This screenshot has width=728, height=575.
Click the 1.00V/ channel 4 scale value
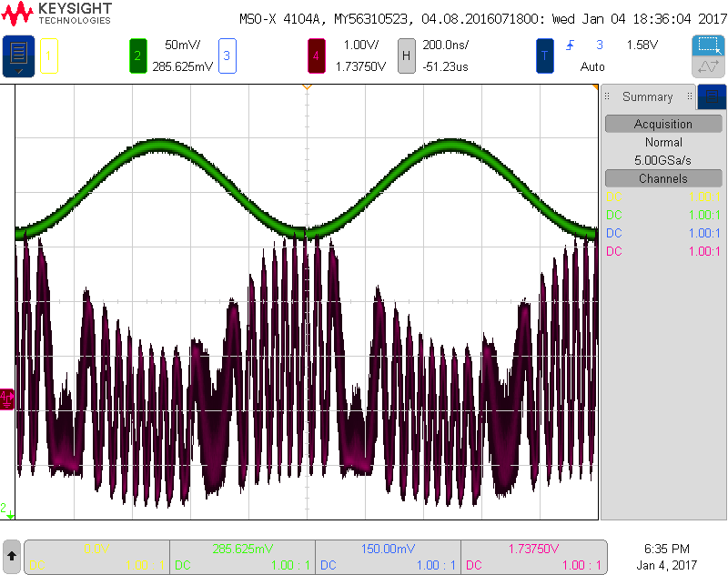[360, 45]
